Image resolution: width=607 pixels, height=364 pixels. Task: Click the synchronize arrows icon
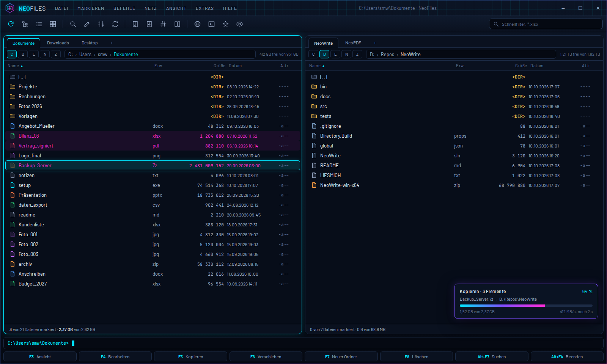(x=115, y=24)
